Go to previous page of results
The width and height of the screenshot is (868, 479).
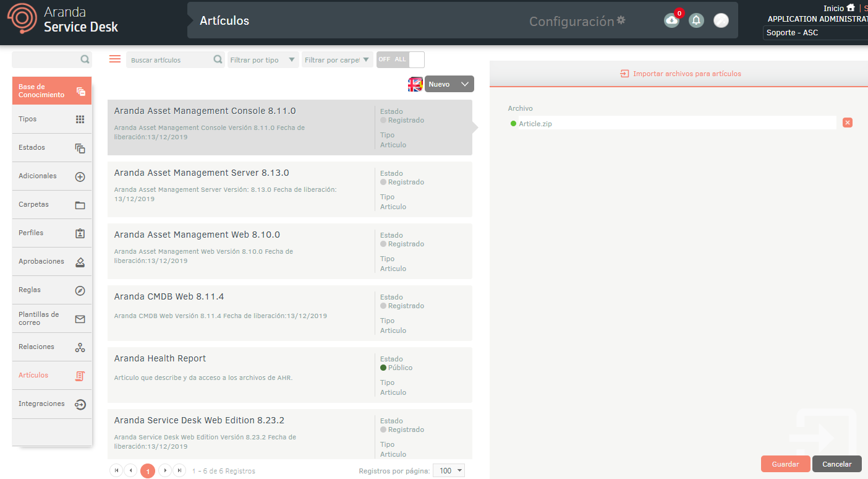(x=130, y=470)
